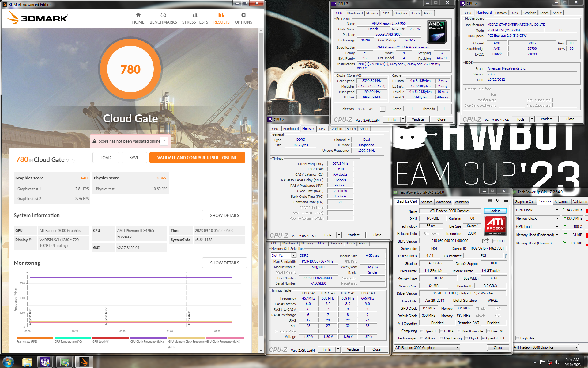
Task: Open Tools dropdown arrow in CPU-Z CPU window
Action: point(403,119)
